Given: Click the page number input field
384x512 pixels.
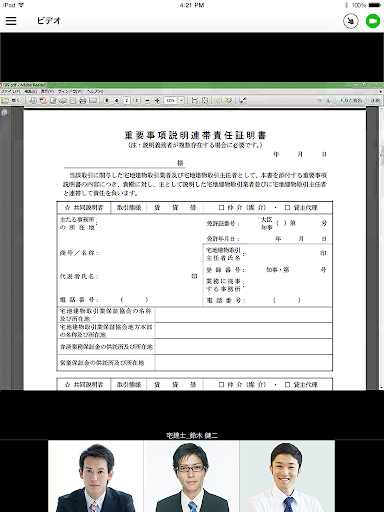Looking at the screenshot, I should (127, 100).
